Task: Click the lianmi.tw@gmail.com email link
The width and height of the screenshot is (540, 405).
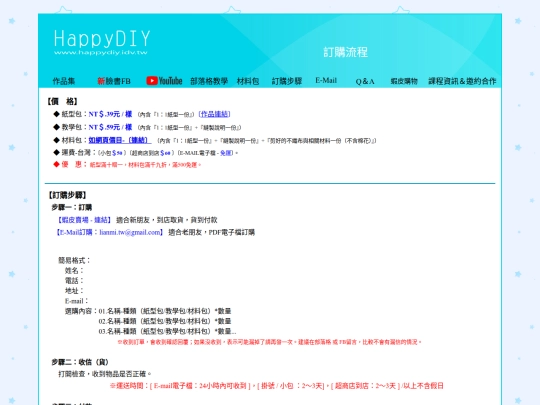Action: (130, 232)
